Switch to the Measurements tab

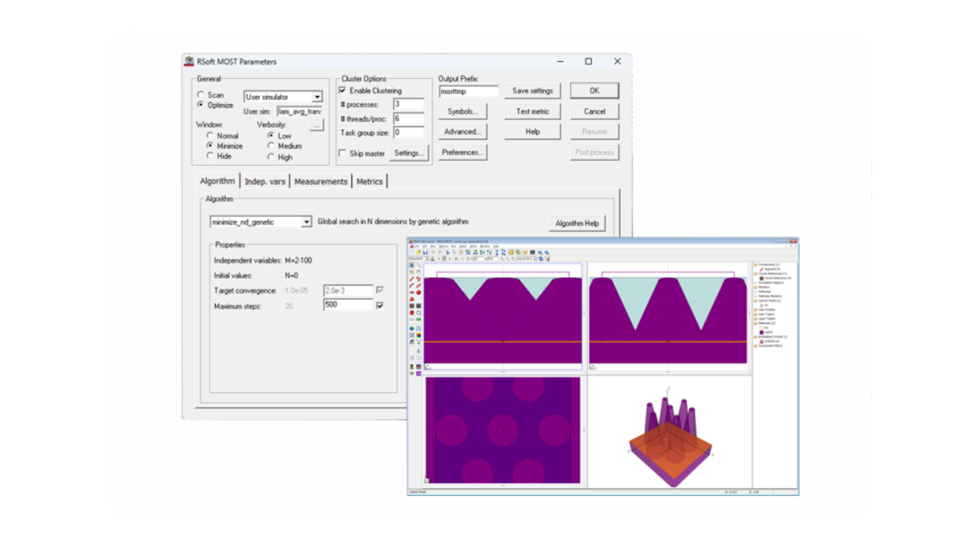point(320,181)
